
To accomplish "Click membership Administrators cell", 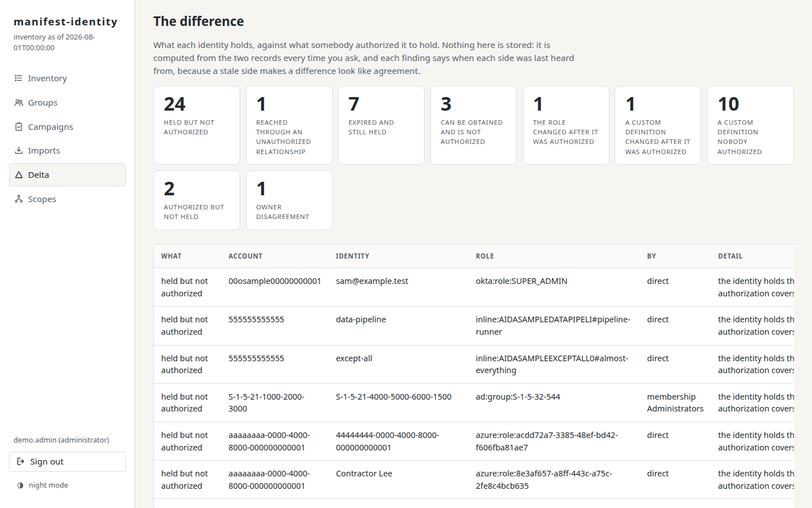I will pos(676,402).
